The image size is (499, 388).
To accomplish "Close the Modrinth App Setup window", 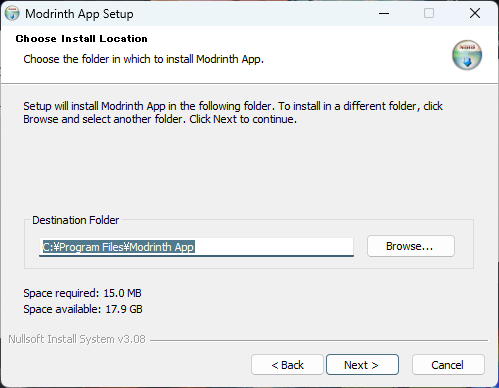I will [475, 14].
